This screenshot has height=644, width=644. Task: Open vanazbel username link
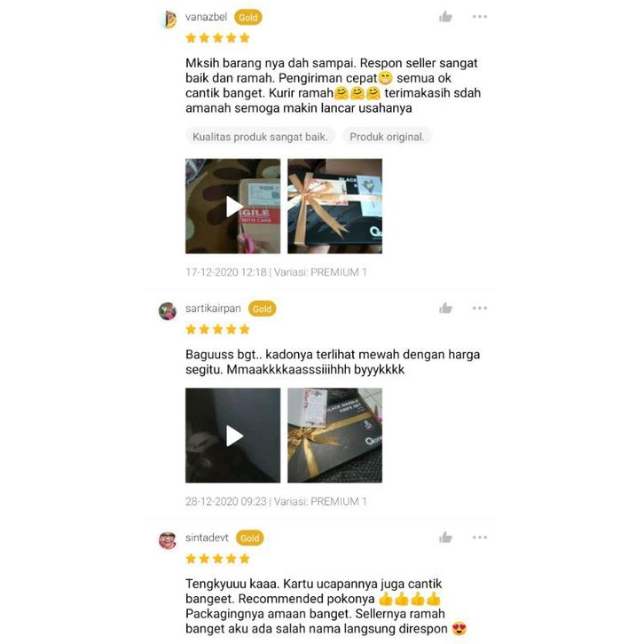click(x=206, y=17)
